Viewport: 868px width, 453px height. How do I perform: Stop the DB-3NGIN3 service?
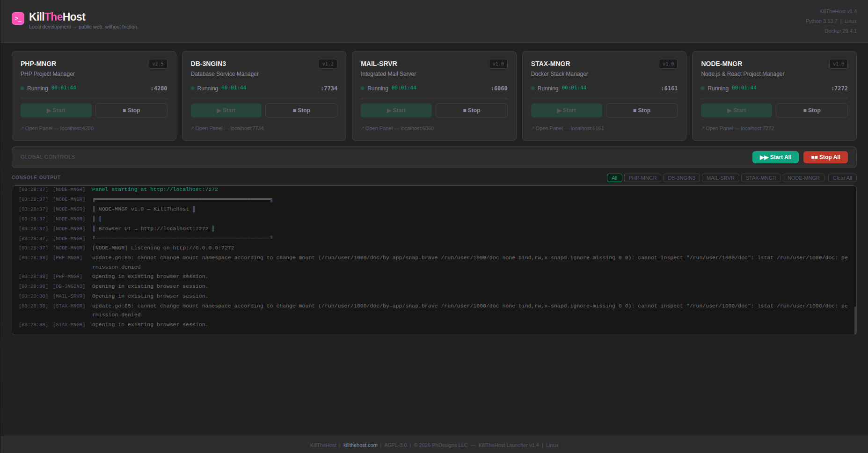click(x=301, y=110)
